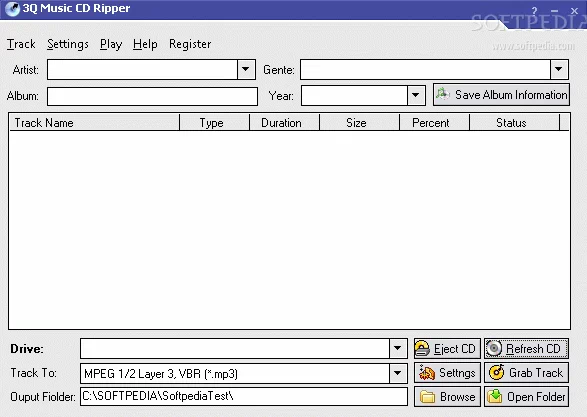Expand the Track To format dropdown

[x=398, y=373]
